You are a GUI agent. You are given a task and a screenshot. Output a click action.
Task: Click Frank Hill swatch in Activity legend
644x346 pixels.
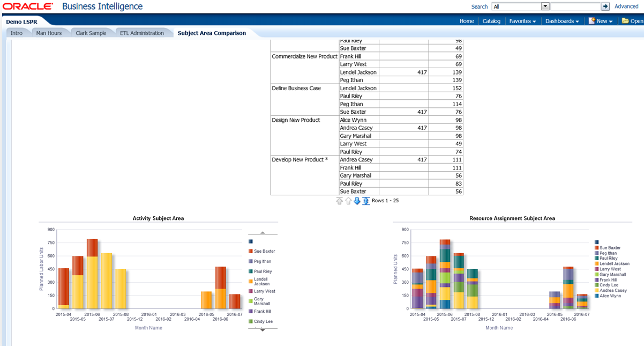(250, 311)
